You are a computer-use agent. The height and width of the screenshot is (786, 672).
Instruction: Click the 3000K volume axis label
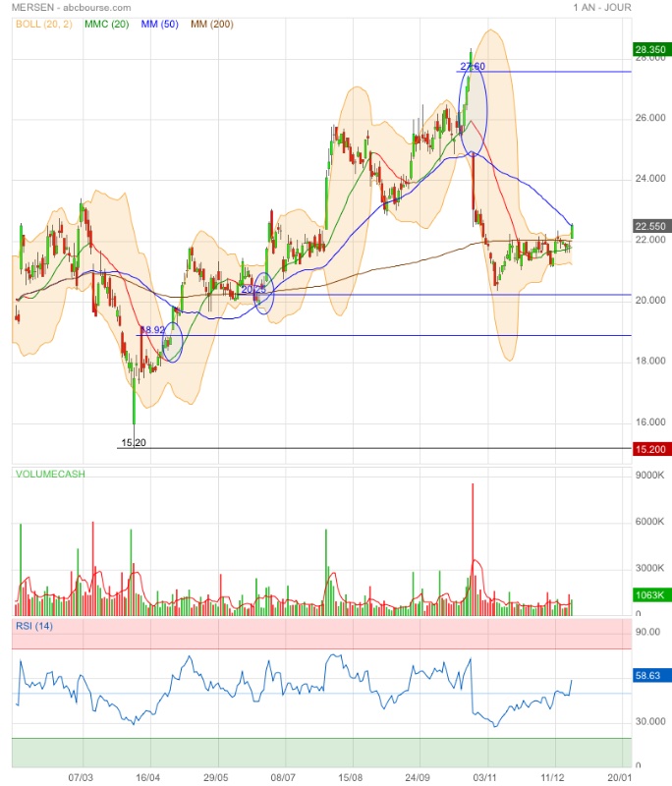pyautogui.click(x=650, y=568)
